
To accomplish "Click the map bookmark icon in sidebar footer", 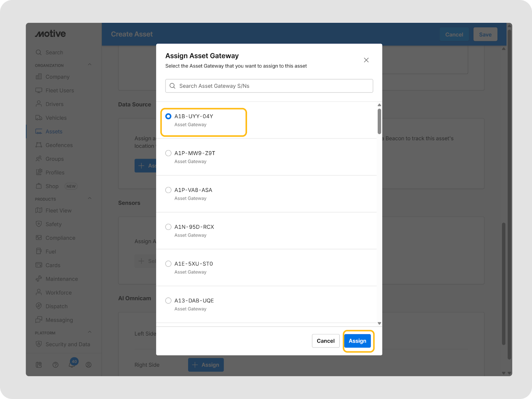I will tap(39, 365).
